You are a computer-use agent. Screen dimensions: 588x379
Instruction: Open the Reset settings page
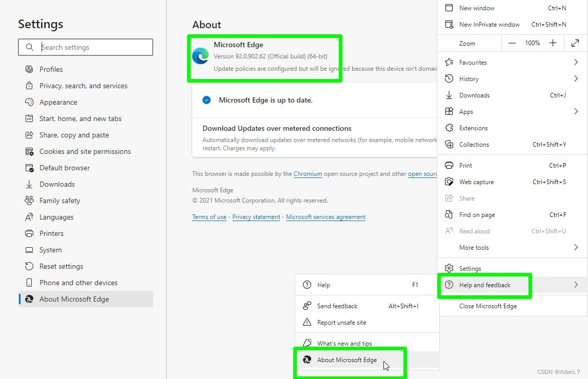point(86,266)
